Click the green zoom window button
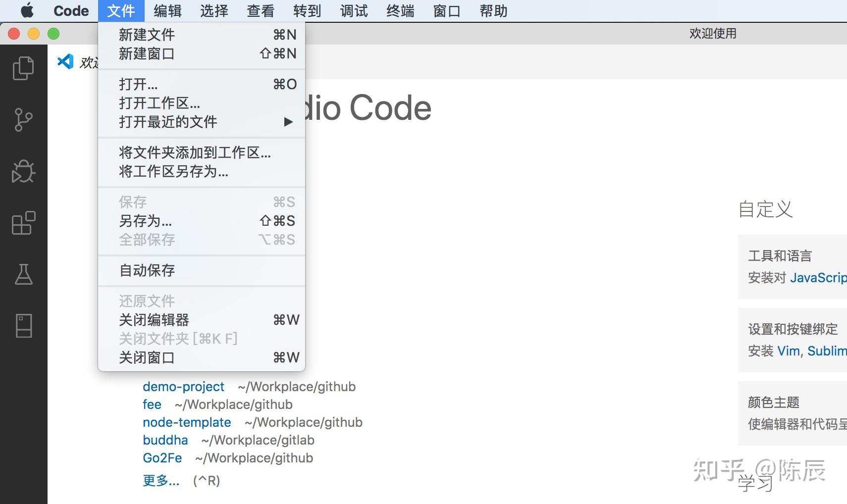Viewport: 847px width, 504px height. coord(53,34)
